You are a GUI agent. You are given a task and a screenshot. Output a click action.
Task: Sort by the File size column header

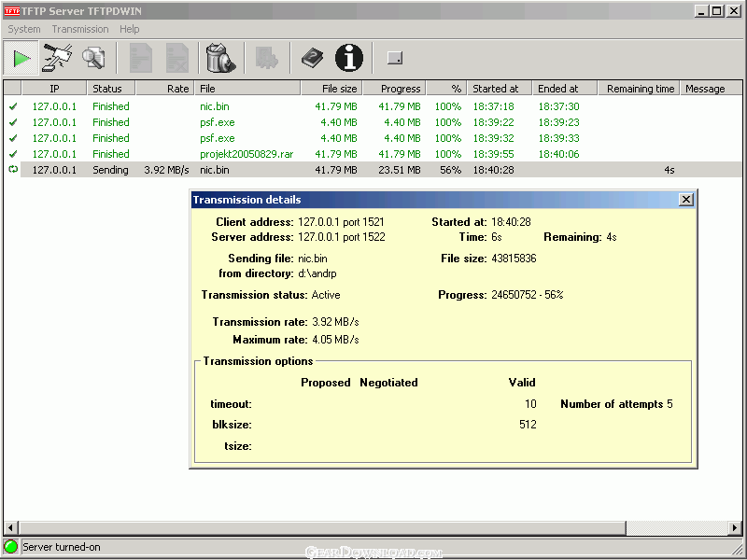pos(331,88)
